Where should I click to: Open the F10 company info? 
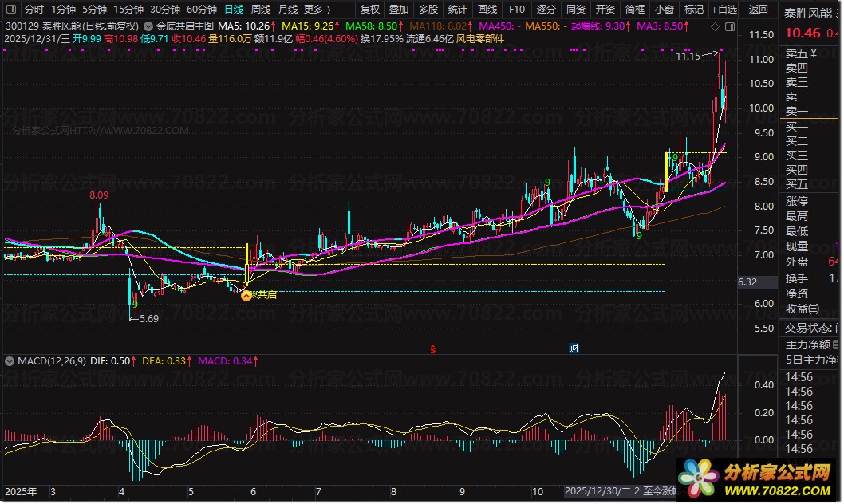517,10
